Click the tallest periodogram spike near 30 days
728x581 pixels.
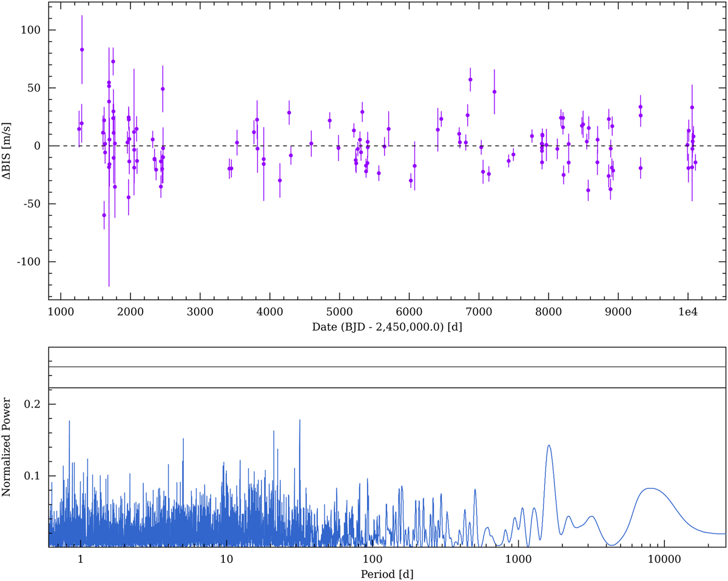(x=300, y=420)
